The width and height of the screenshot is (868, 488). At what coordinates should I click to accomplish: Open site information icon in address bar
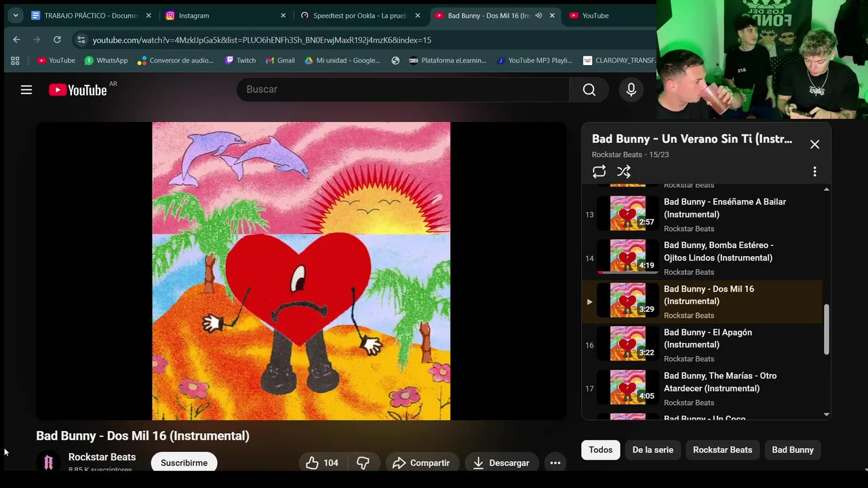81,40
